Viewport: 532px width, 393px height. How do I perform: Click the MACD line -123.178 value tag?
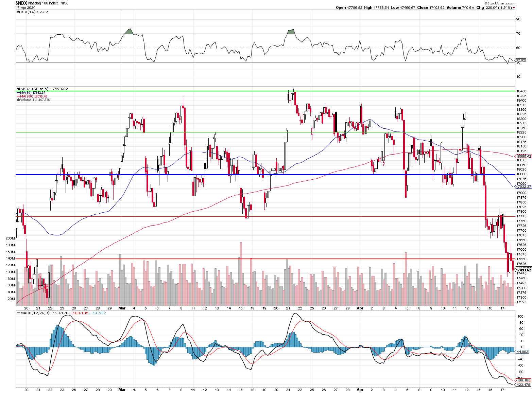point(523,385)
